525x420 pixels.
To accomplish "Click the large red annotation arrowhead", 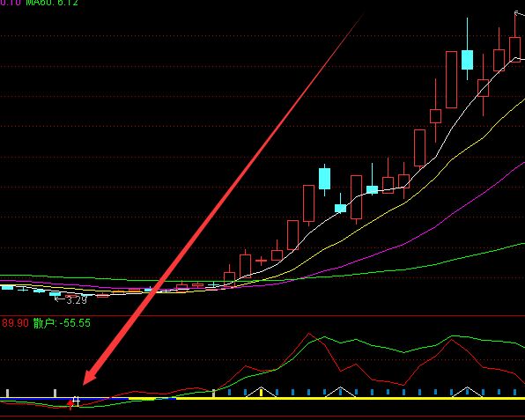I will (x=89, y=378).
